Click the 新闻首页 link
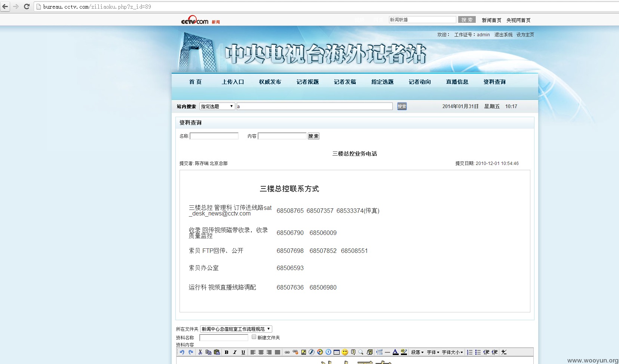Screen dimensions: 619x364 491,20
